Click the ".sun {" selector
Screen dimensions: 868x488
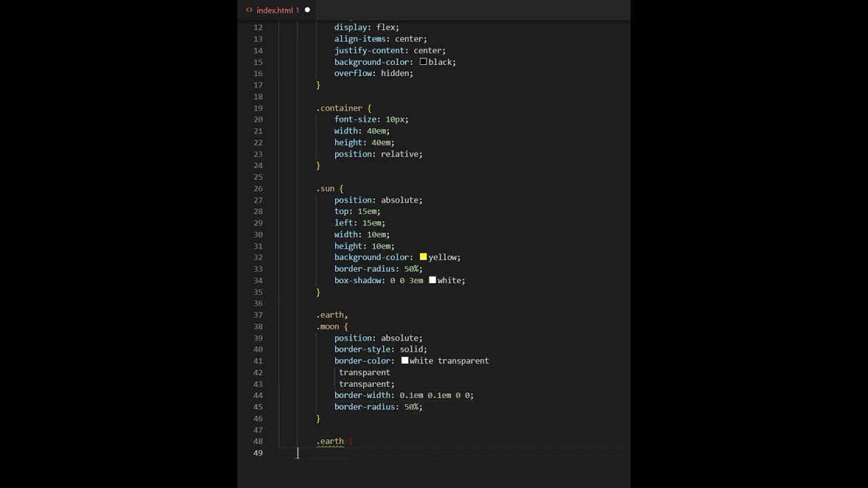[x=330, y=188]
